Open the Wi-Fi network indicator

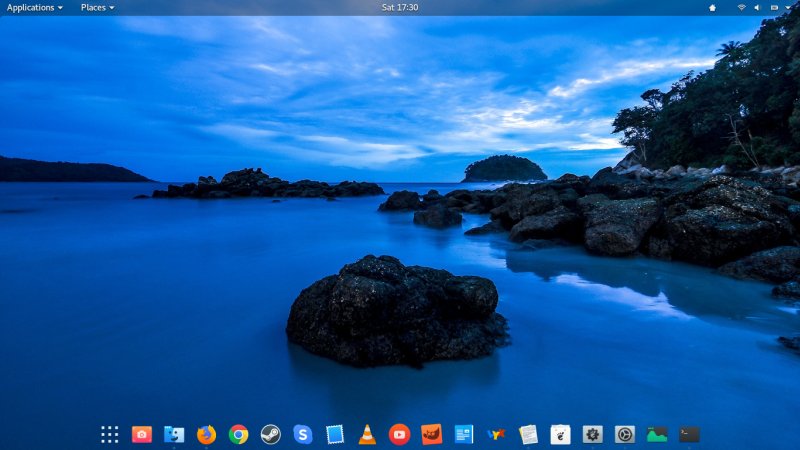coord(741,7)
